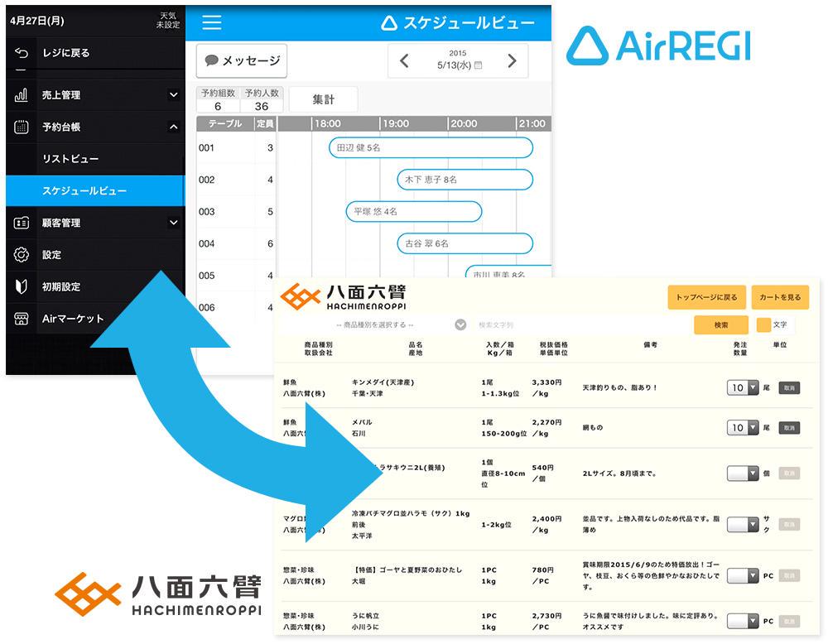Click the gear icon for 設定
The image size is (828, 644).
click(x=22, y=254)
